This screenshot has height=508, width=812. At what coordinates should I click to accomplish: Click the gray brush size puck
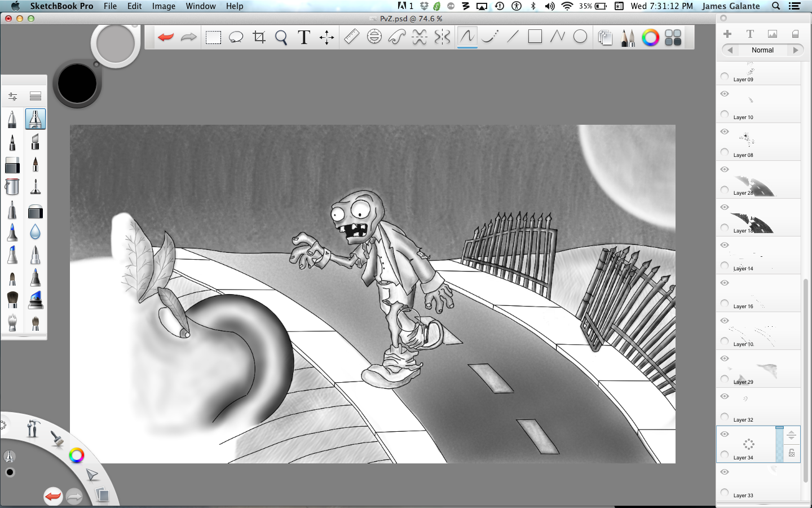click(x=116, y=44)
